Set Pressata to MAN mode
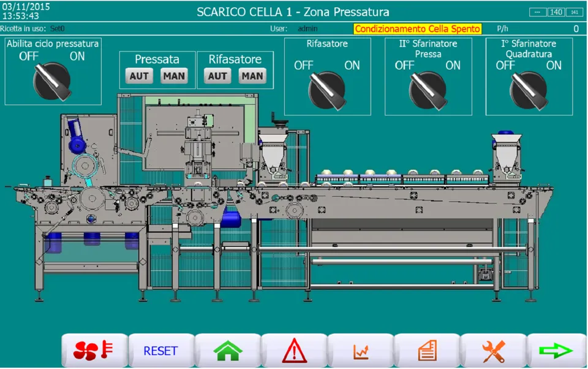The width and height of the screenshot is (588, 369). click(x=174, y=76)
